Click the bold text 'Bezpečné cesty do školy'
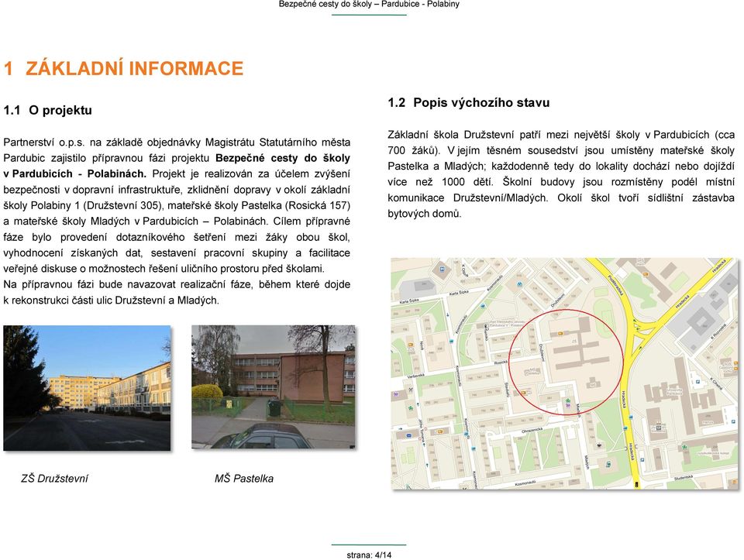 pos(283,158)
